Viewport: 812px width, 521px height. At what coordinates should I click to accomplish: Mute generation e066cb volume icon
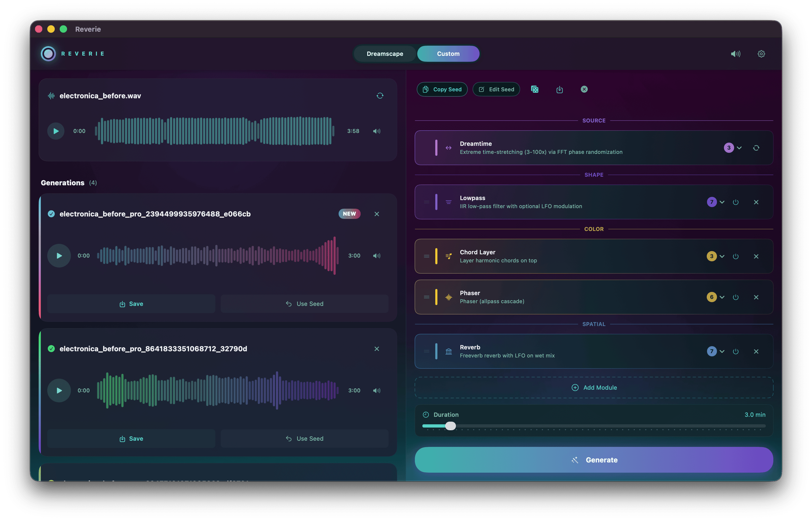point(376,256)
